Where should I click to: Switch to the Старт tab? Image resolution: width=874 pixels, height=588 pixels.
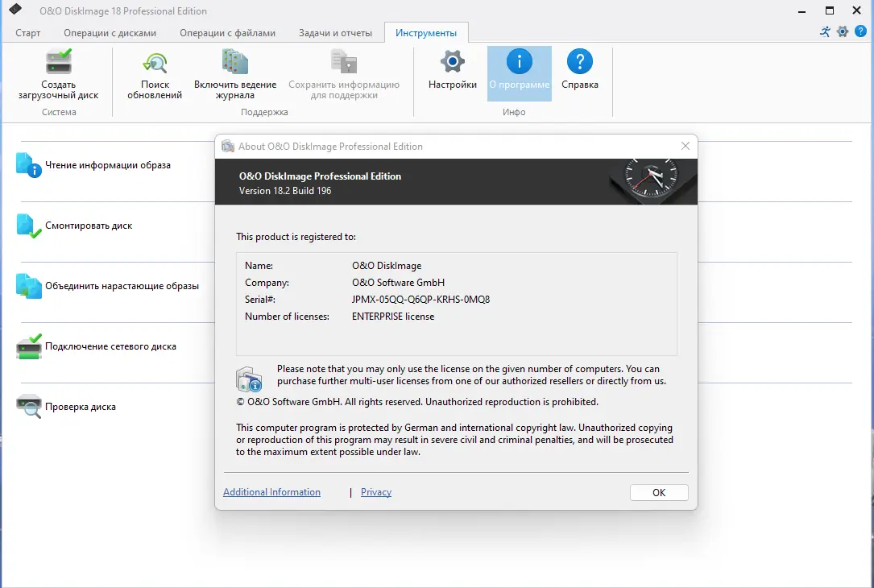click(27, 33)
